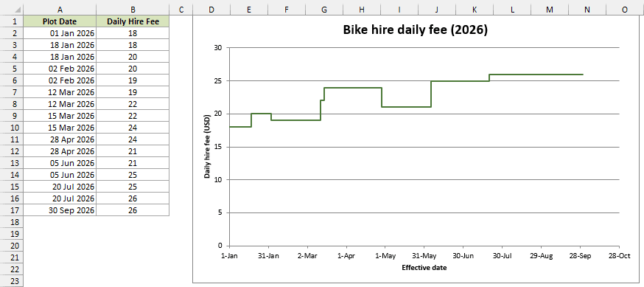Select column A header
The height and width of the screenshot is (287, 644).
pyautogui.click(x=60, y=10)
